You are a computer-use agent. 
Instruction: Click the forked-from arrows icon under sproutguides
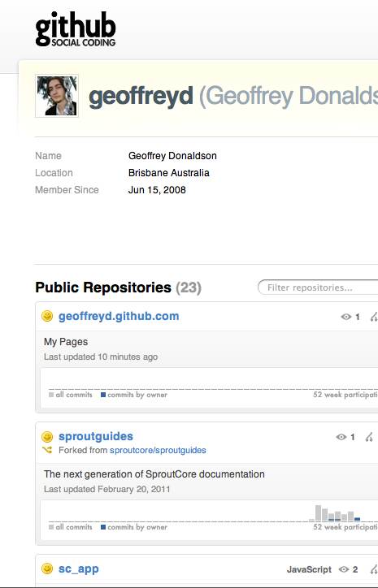tap(47, 450)
